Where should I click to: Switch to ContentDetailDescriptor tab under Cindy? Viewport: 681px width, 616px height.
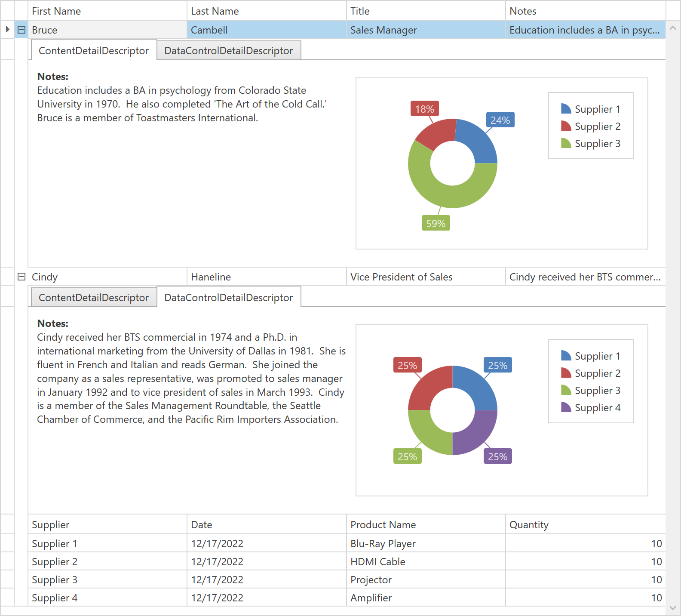(93, 298)
